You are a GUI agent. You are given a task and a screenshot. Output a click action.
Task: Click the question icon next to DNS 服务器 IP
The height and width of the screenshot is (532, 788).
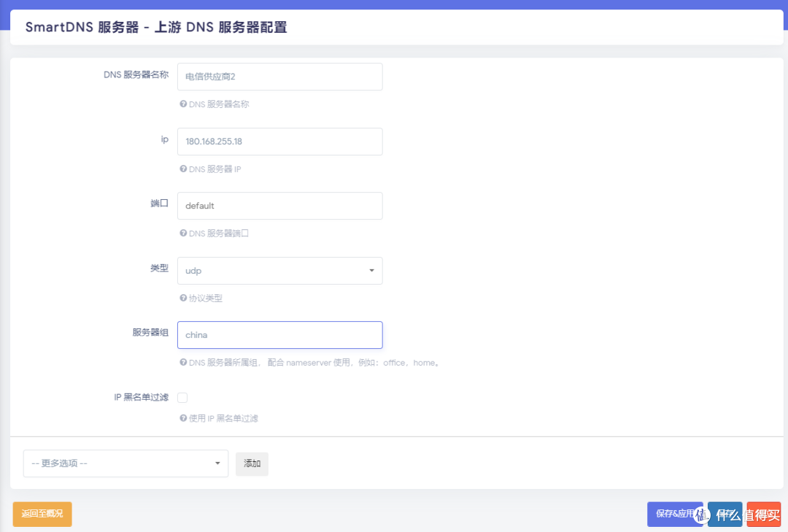183,169
